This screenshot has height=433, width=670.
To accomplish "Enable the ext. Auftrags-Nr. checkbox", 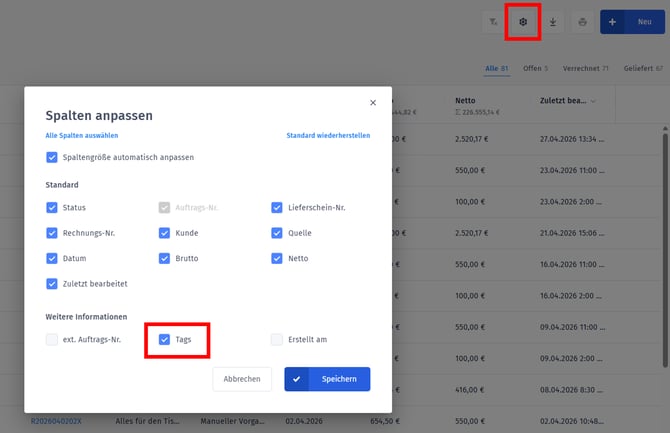I will coord(52,339).
